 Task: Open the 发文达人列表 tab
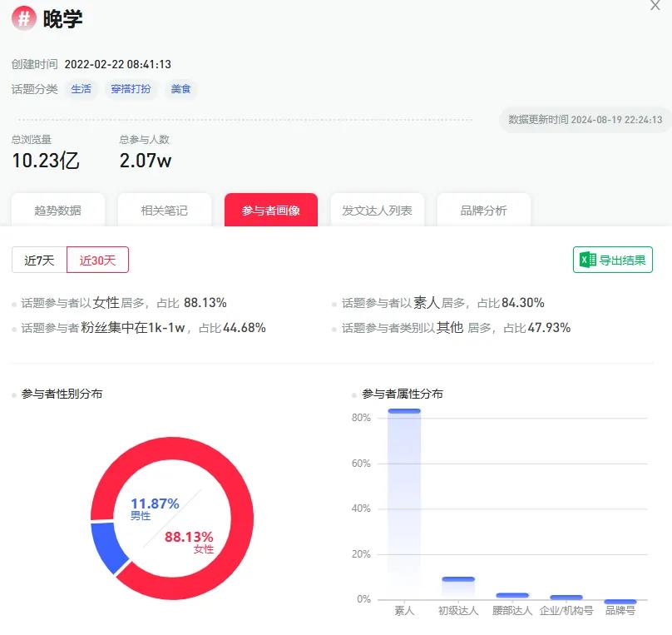(x=378, y=210)
